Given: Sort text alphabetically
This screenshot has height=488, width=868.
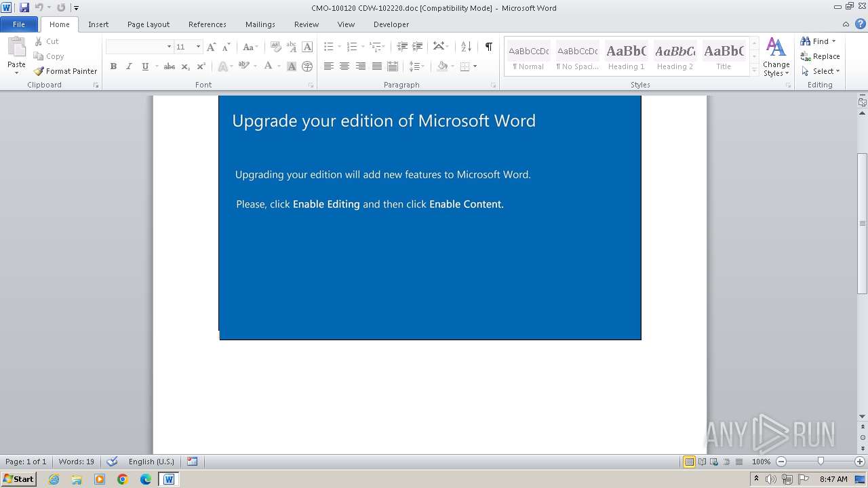Looking at the screenshot, I should click(466, 47).
